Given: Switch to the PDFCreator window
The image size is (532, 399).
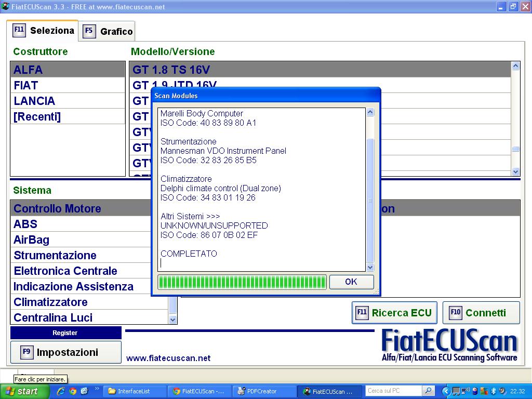Looking at the screenshot, I should click(264, 391).
